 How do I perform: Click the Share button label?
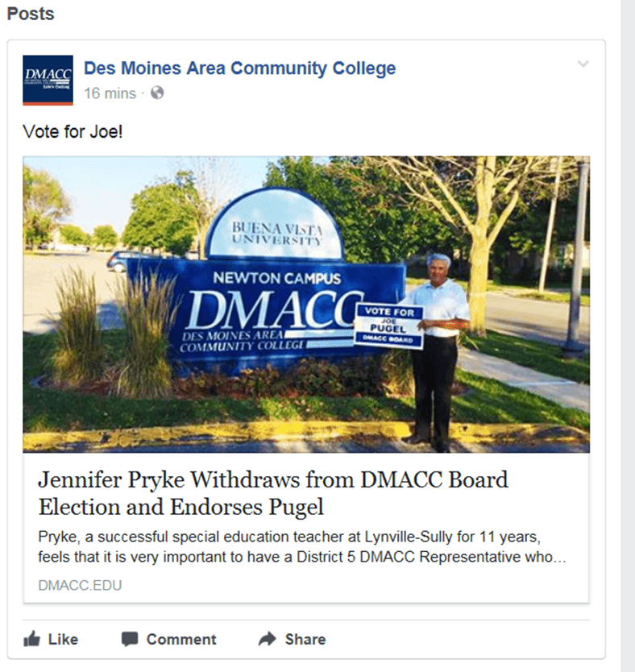point(305,639)
